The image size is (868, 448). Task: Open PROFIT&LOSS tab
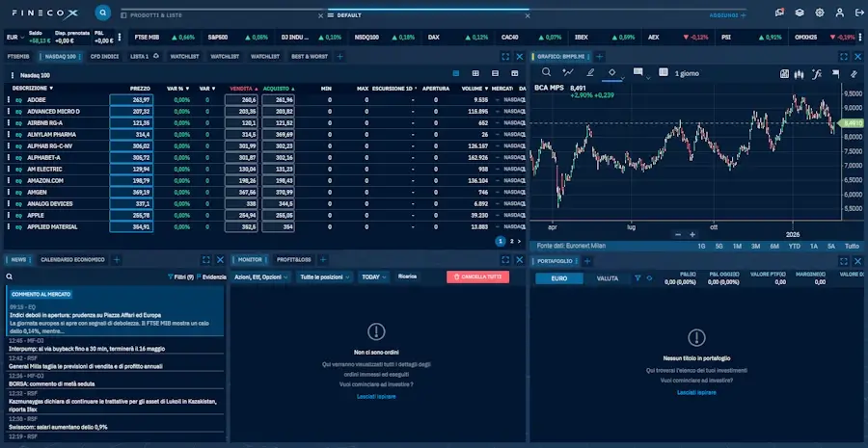click(294, 260)
